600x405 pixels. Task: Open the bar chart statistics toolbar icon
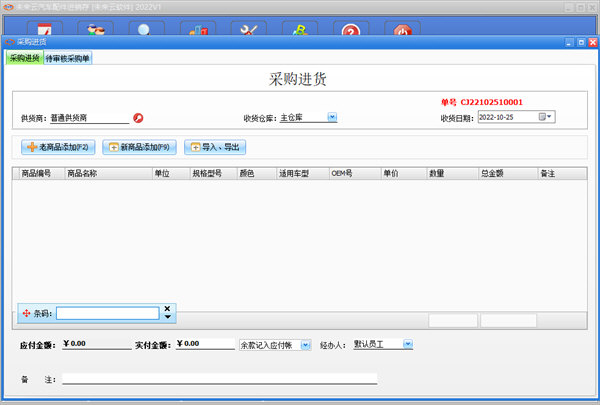coord(198,28)
